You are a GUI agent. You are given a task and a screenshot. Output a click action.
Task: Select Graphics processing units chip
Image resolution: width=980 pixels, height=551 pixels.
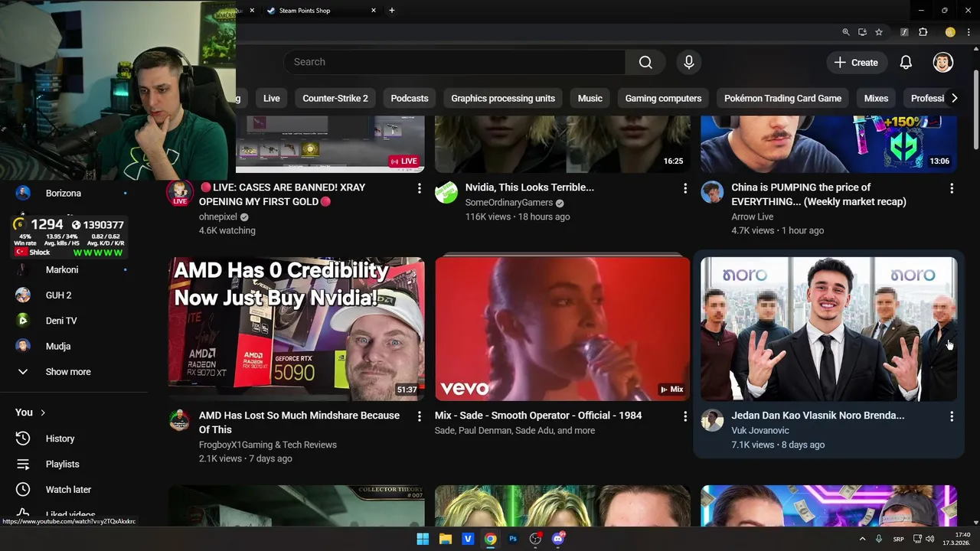point(503,98)
